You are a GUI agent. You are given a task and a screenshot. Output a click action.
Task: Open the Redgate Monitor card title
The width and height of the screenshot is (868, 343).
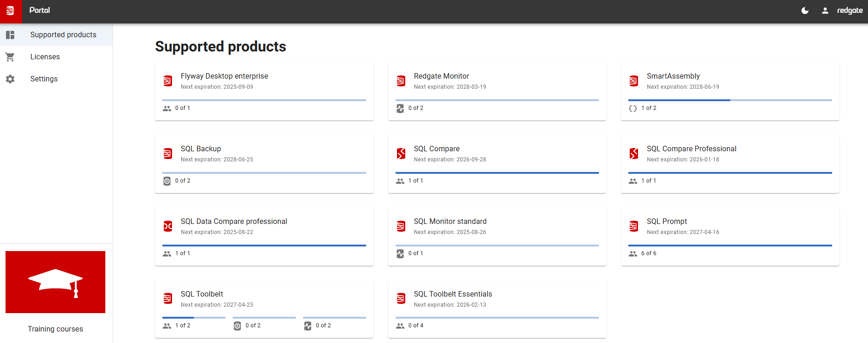[441, 76]
